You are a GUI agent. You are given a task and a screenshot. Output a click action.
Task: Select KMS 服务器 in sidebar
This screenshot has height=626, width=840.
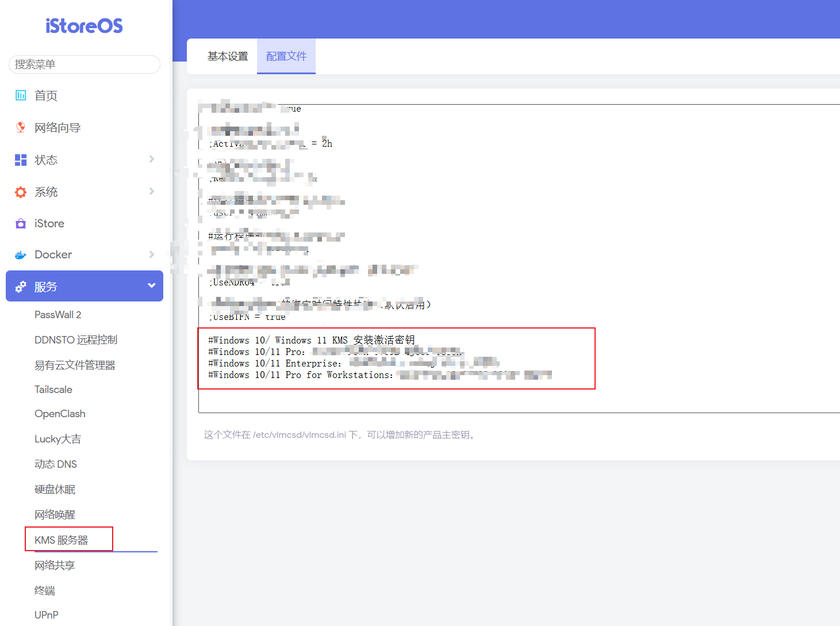point(62,540)
